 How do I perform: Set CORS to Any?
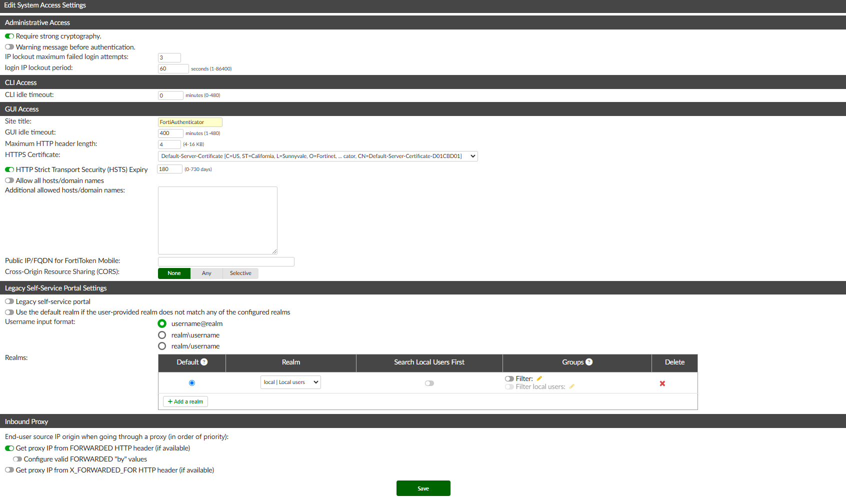coord(206,273)
